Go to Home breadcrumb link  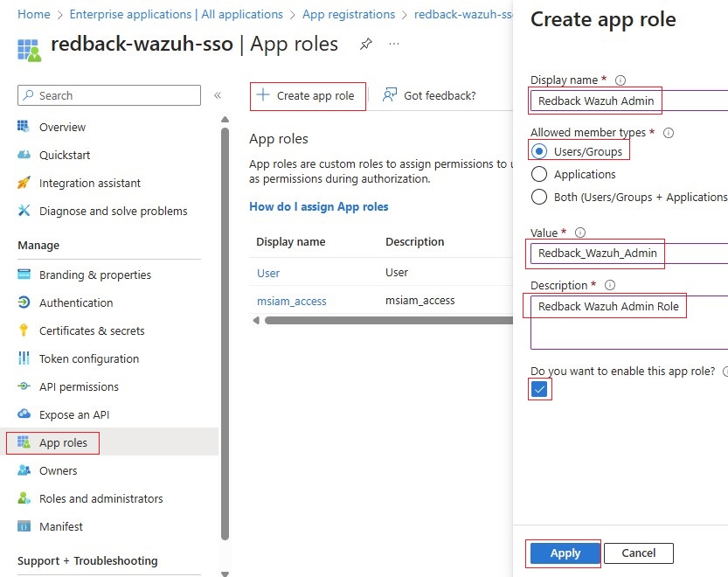pos(34,14)
